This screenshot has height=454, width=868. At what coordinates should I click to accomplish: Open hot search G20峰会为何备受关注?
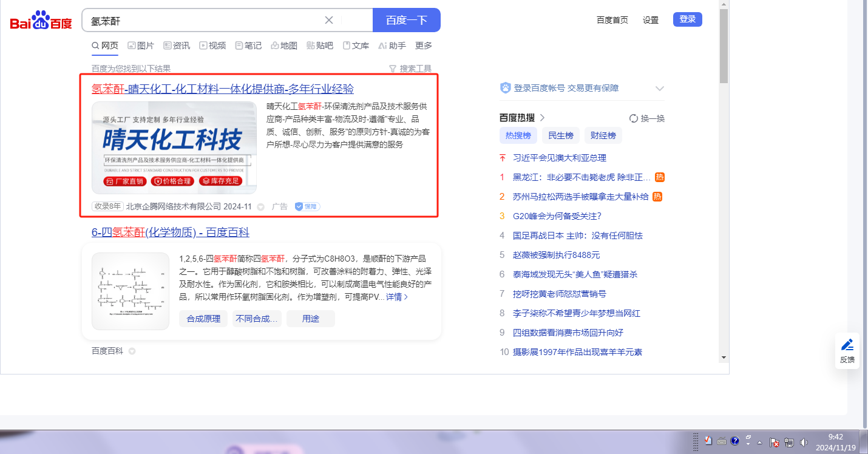point(557,216)
